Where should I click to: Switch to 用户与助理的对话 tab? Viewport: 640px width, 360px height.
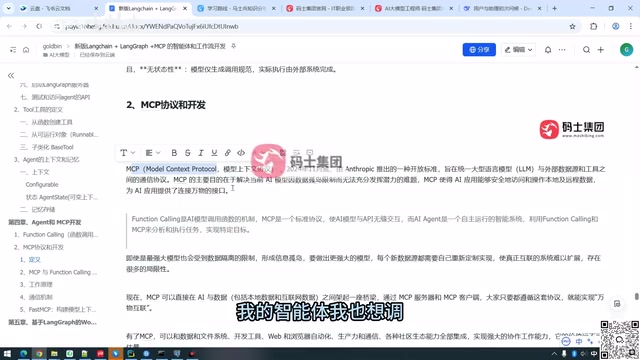tap(502, 8)
